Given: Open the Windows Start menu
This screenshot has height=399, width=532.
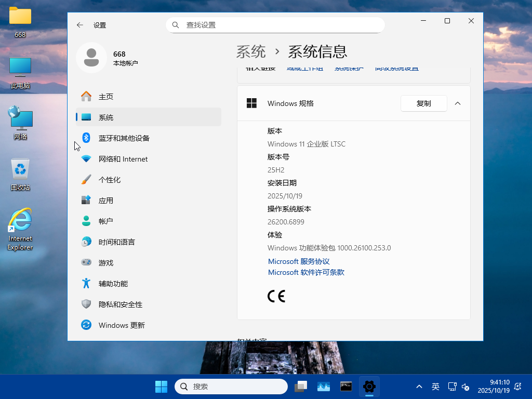Looking at the screenshot, I should [x=161, y=387].
